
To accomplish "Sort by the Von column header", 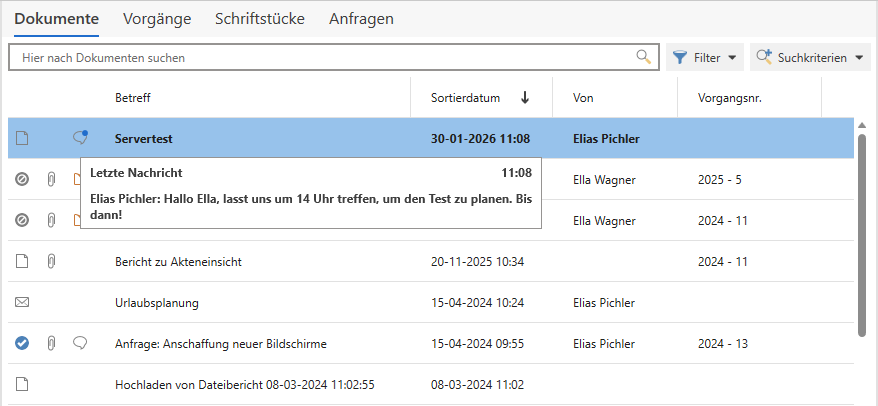I will click(583, 98).
